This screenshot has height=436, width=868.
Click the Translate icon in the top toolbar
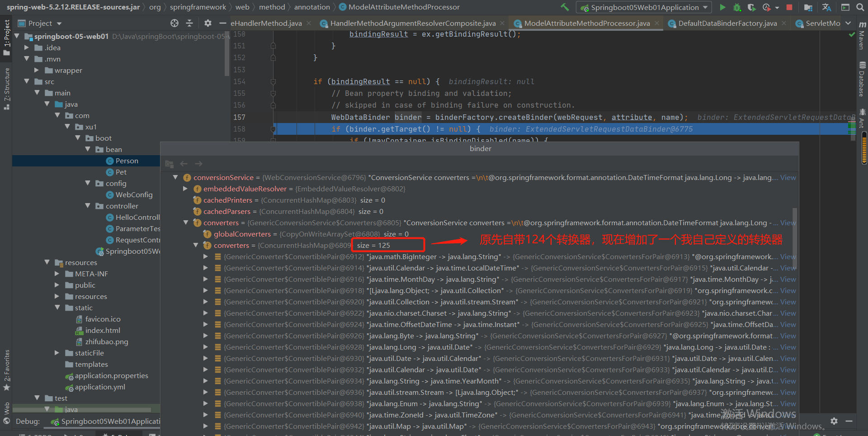[x=827, y=7]
